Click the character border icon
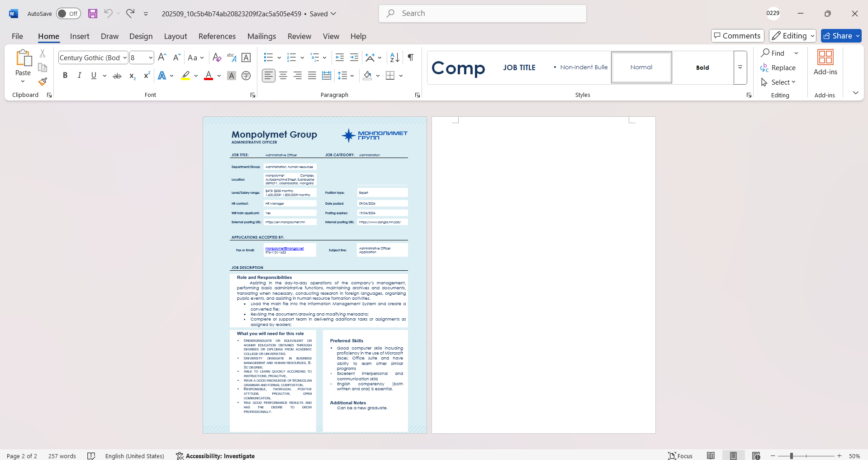 point(246,57)
